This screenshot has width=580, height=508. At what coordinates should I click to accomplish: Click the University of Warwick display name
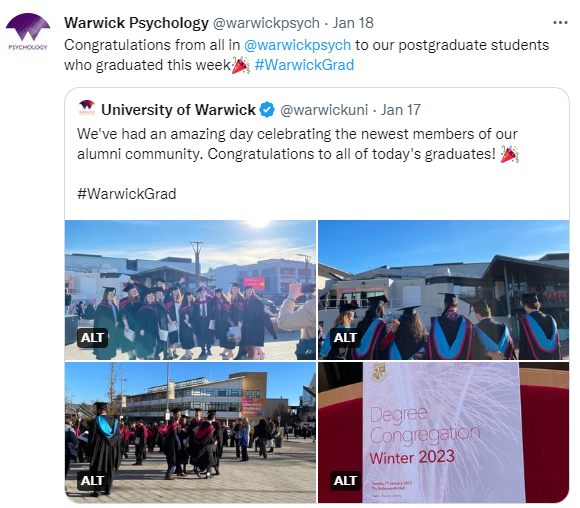tap(178, 110)
